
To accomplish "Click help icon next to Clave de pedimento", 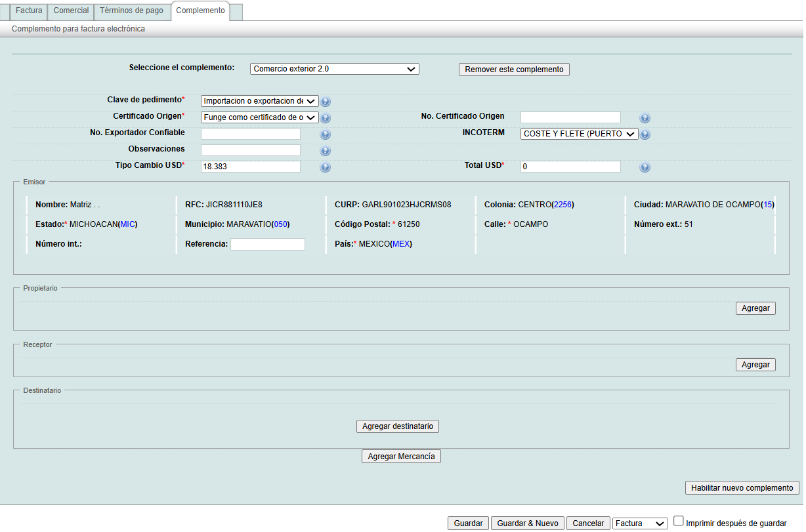I will click(x=326, y=102).
